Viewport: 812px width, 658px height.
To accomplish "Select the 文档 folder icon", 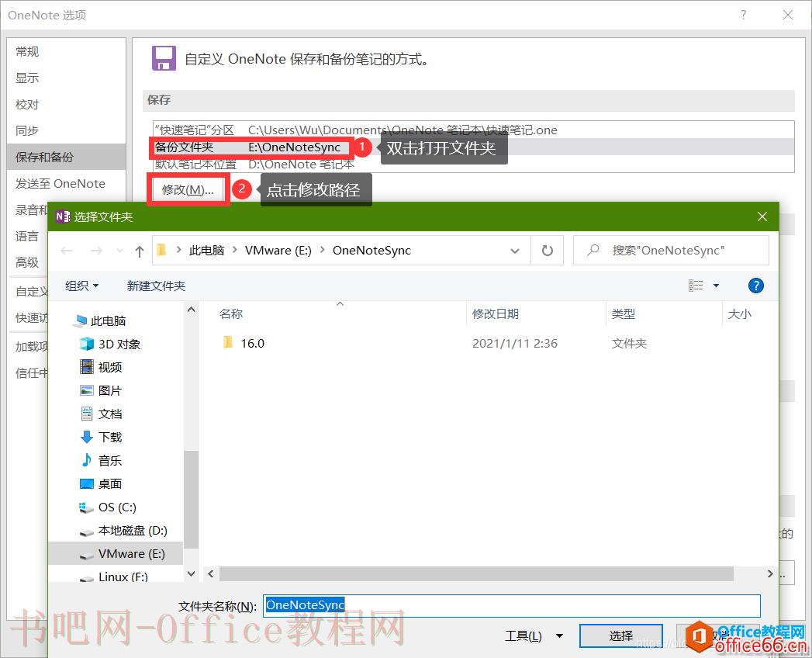I will point(87,414).
